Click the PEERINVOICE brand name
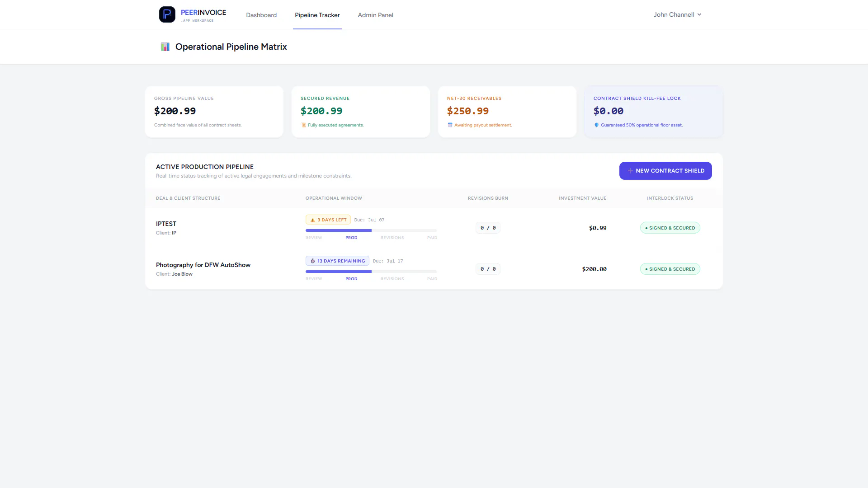 click(203, 13)
